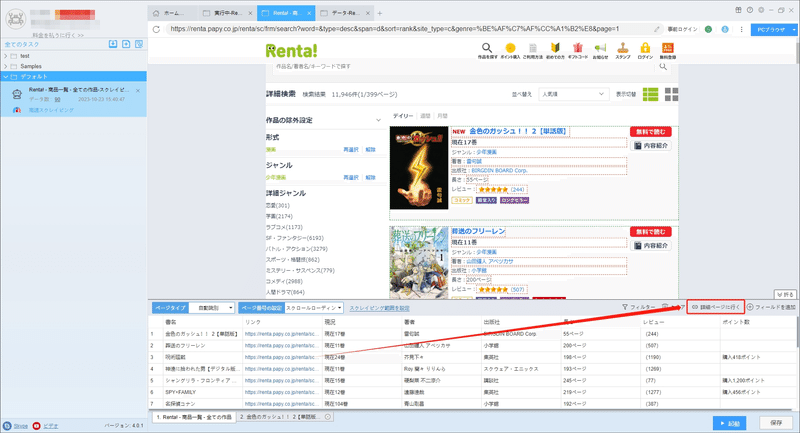Open the PCブラウザ dropdown arrow
The height and width of the screenshot is (433, 800).
[794, 30]
